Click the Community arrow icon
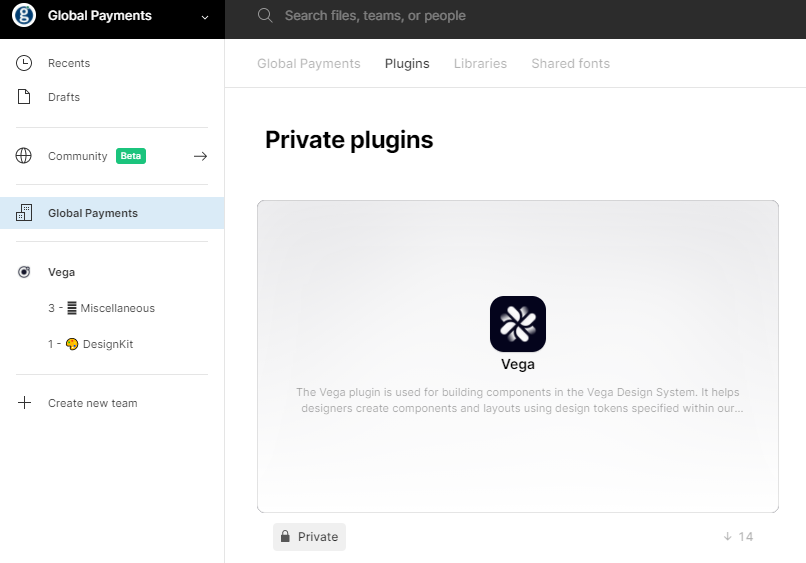Screen dimensions: 806x563 tap(200, 156)
